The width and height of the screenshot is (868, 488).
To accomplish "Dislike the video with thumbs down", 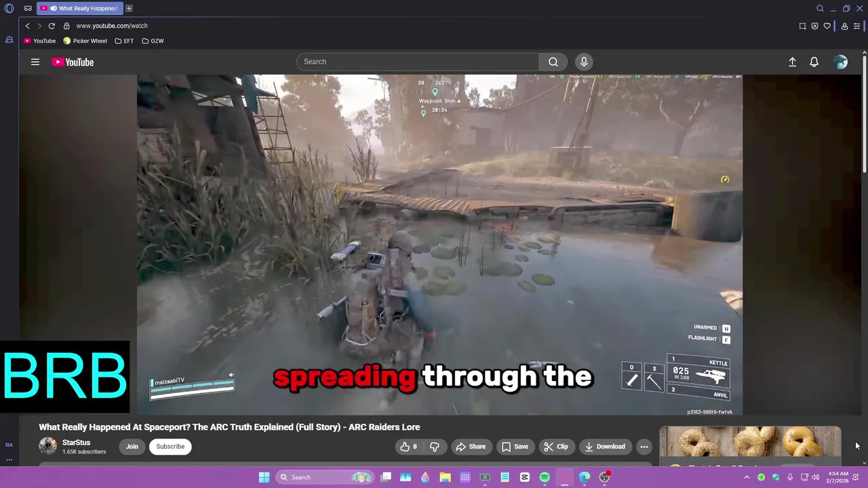I will [435, 447].
